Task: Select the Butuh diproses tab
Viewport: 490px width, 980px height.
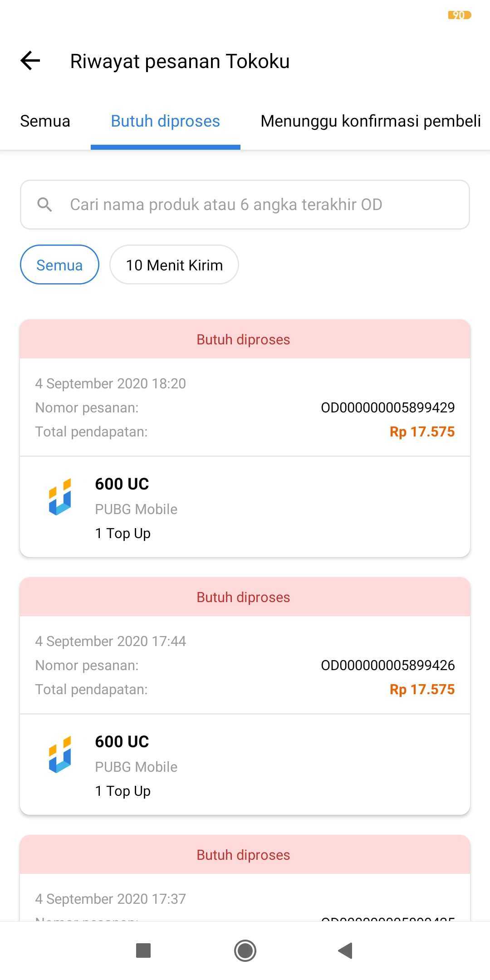Action: [x=165, y=121]
